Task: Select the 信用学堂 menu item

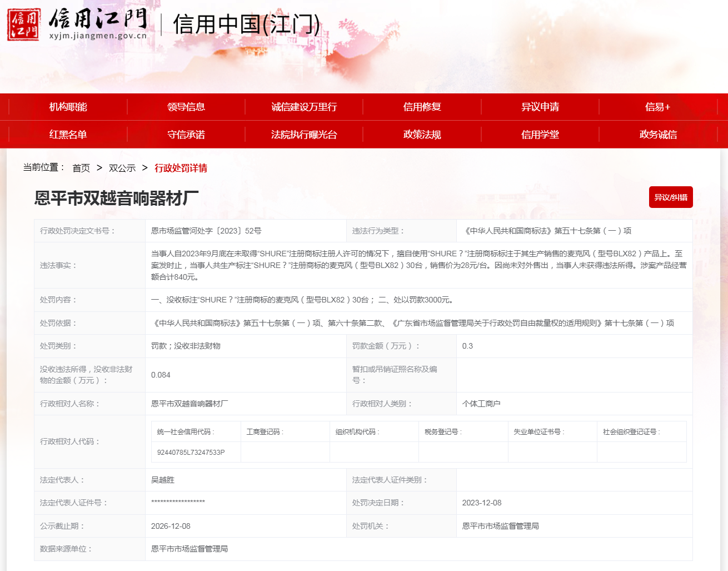Action: click(540, 135)
